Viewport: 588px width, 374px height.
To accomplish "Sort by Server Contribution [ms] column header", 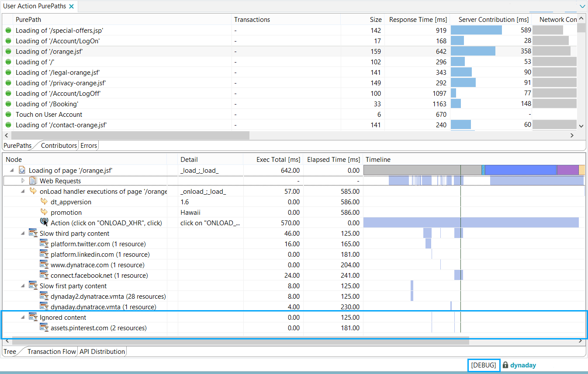I will (x=494, y=20).
